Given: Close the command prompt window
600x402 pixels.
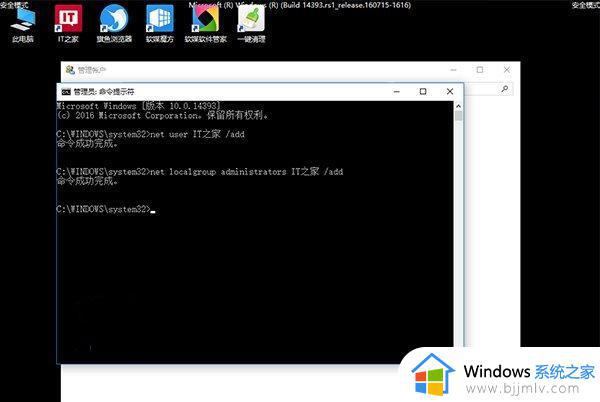Looking at the screenshot, I should pyautogui.click(x=450, y=91).
